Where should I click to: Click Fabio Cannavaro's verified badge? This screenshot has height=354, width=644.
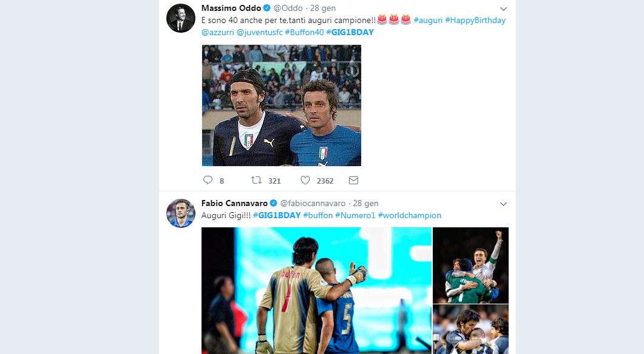coord(274,204)
